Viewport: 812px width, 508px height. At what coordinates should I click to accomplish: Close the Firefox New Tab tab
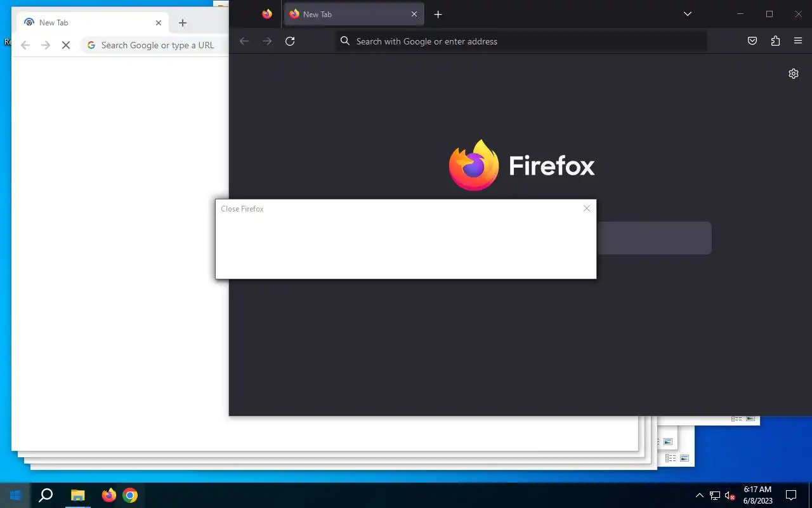[x=414, y=14]
